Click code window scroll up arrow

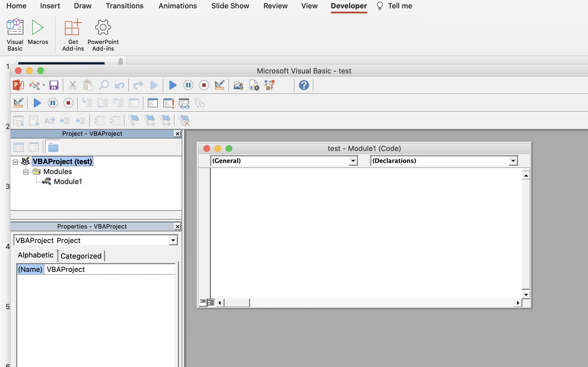[526, 176]
